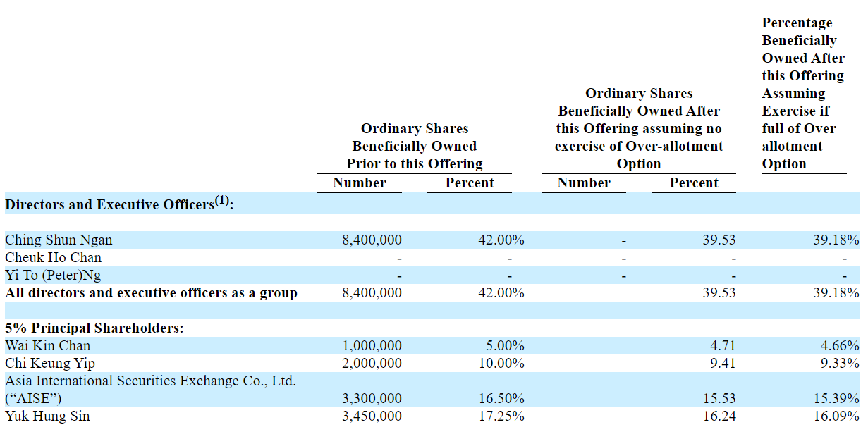Image resolution: width=868 pixels, height=432 pixels.
Task: Click the 15.39% value for AISE
Action: (836, 398)
